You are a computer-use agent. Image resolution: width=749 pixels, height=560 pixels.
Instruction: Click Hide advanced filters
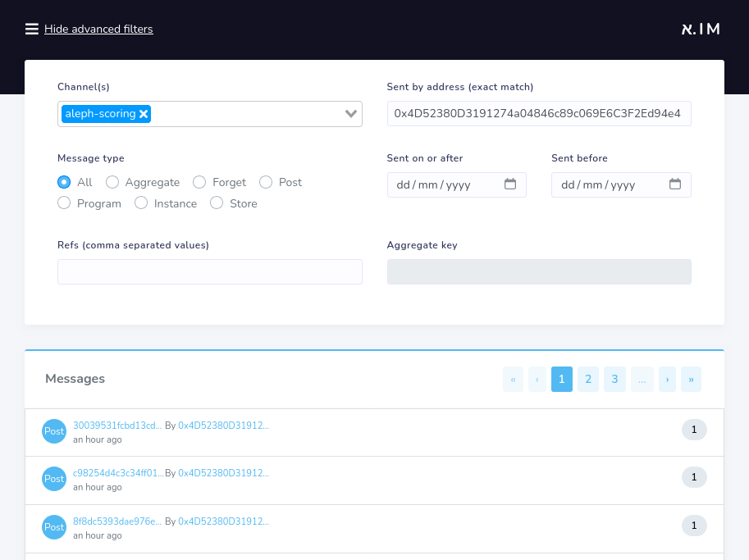click(x=98, y=28)
